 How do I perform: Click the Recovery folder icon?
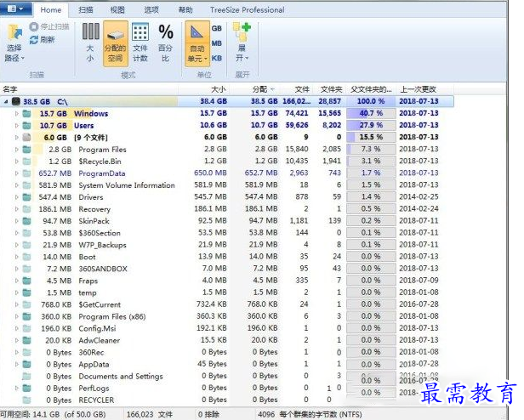click(x=26, y=209)
